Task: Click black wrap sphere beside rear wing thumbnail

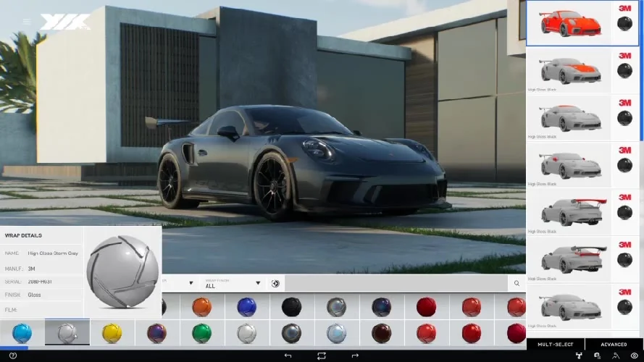Action: [x=624, y=213]
